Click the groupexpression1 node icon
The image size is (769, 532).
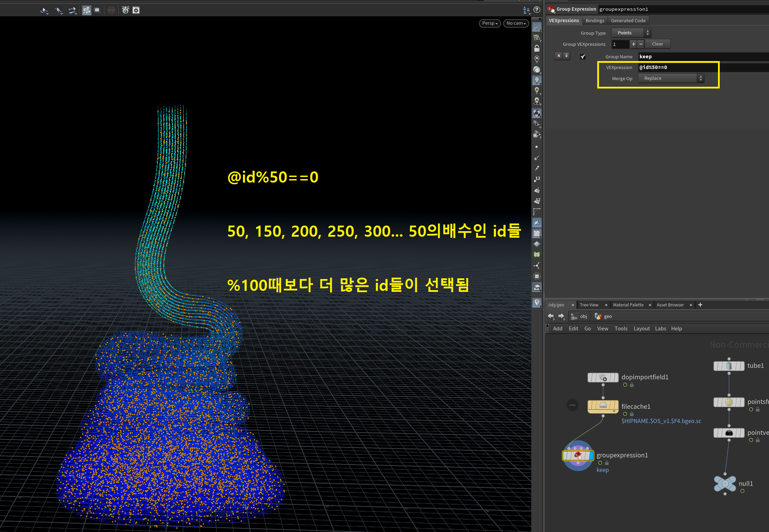578,455
